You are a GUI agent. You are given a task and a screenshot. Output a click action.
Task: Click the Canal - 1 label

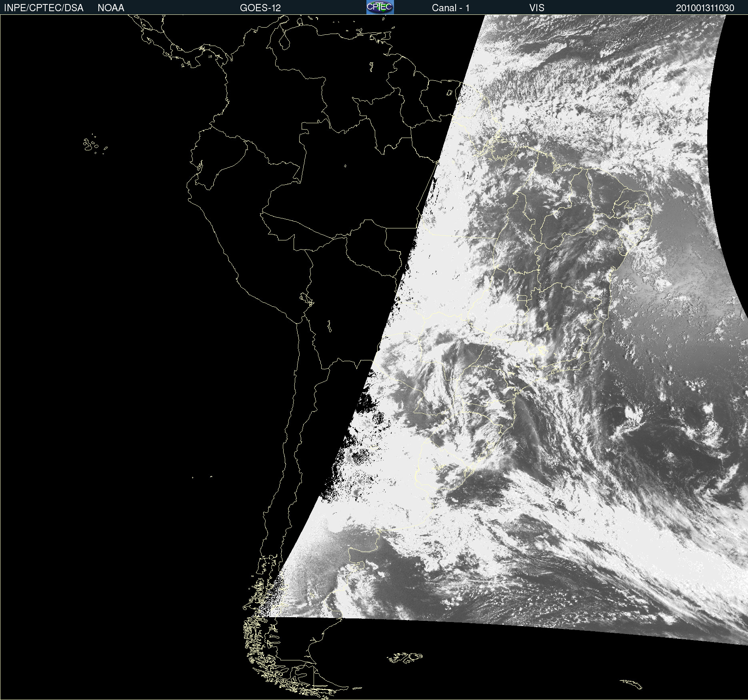[x=451, y=8]
